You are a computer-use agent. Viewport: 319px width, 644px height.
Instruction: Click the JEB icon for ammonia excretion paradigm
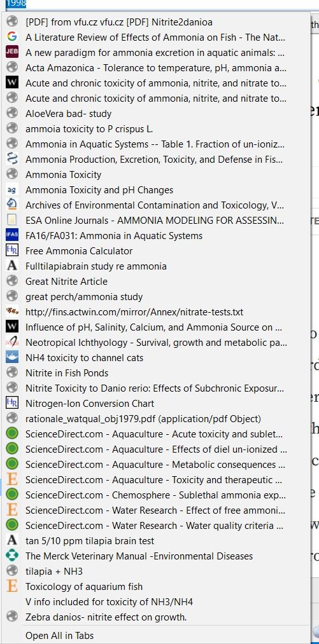[x=12, y=53]
